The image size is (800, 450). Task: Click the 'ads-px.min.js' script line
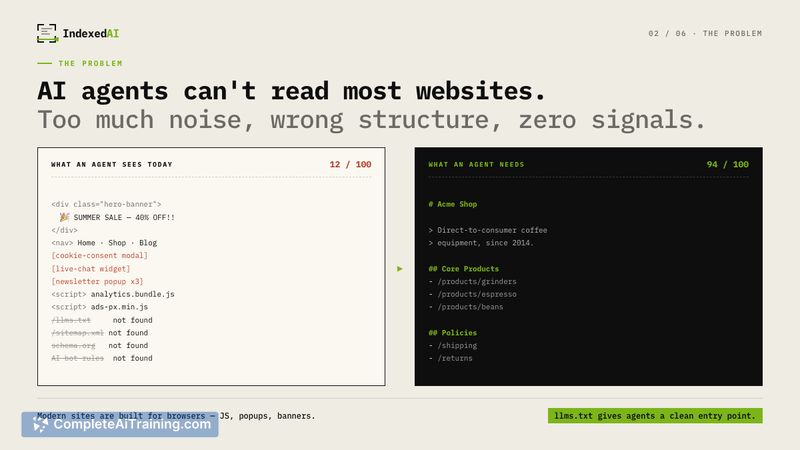pos(99,307)
